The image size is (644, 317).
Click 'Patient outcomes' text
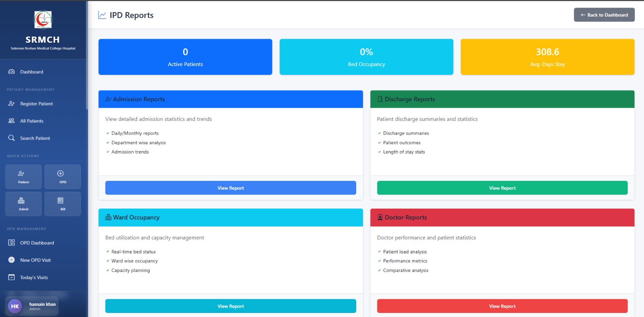[x=402, y=143]
